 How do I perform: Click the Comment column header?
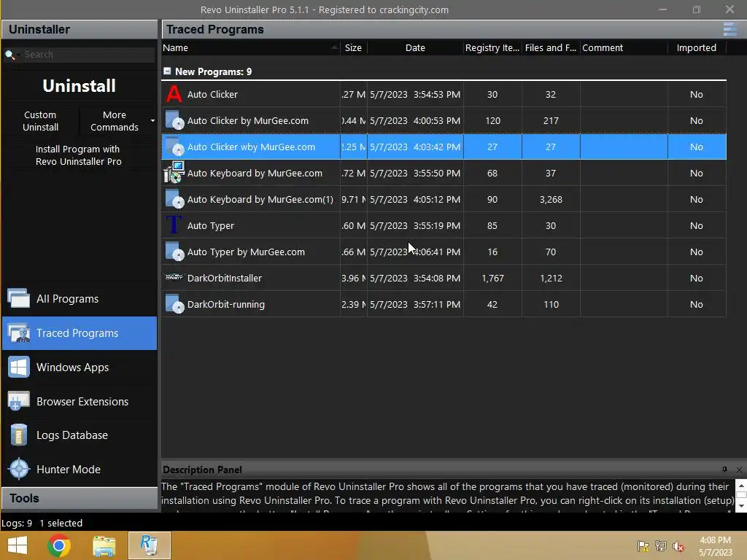[x=624, y=47]
